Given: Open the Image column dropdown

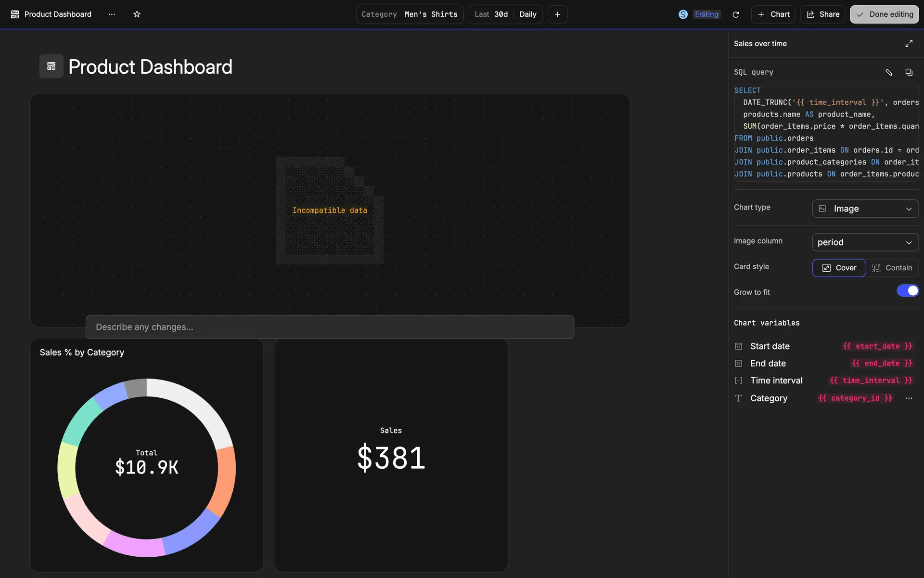Looking at the screenshot, I should coord(865,242).
